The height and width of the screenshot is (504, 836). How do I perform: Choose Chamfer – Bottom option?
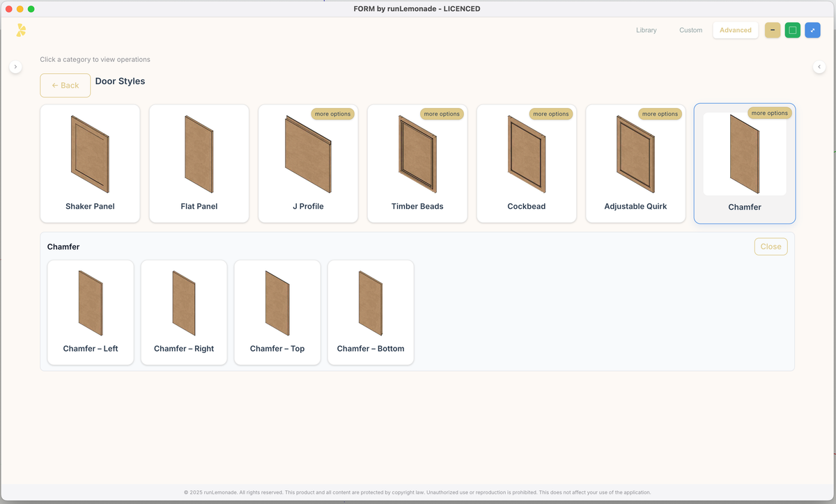pos(370,312)
